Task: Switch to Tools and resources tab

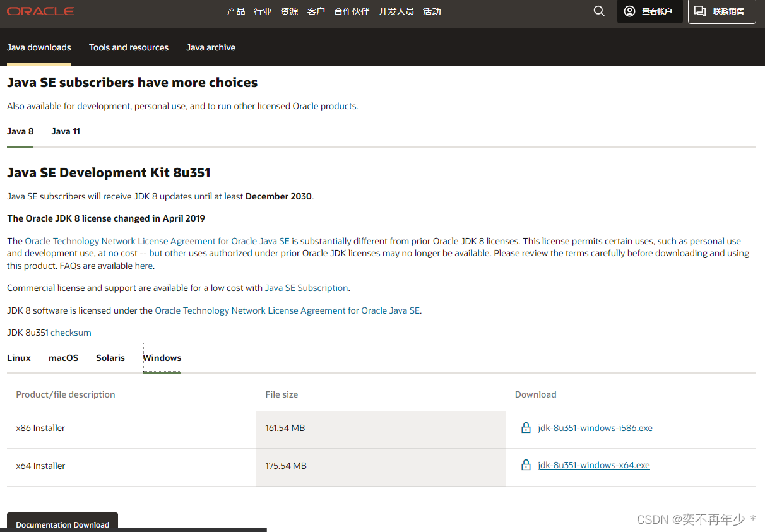Action: 129,47
